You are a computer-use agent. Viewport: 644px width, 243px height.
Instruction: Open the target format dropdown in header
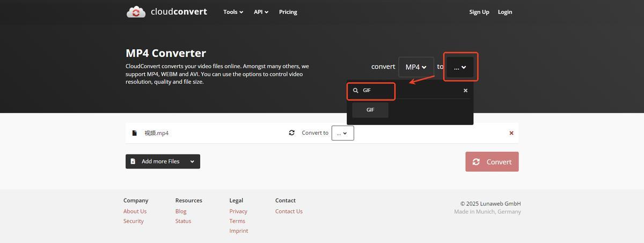460,67
